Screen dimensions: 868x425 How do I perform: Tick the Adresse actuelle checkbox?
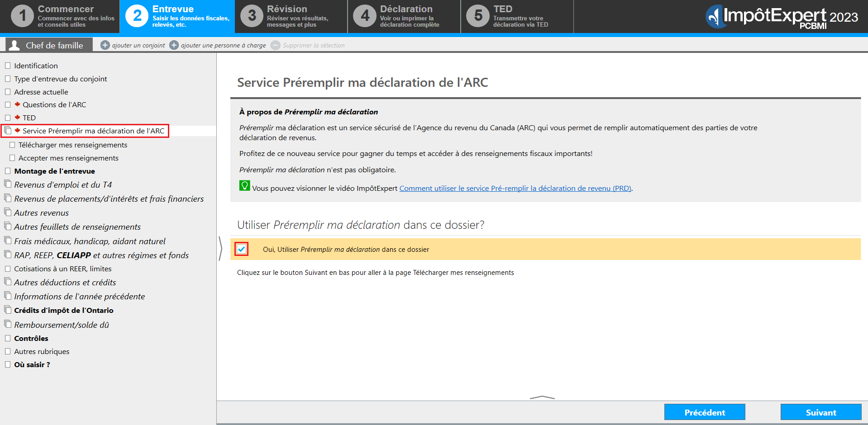point(8,92)
